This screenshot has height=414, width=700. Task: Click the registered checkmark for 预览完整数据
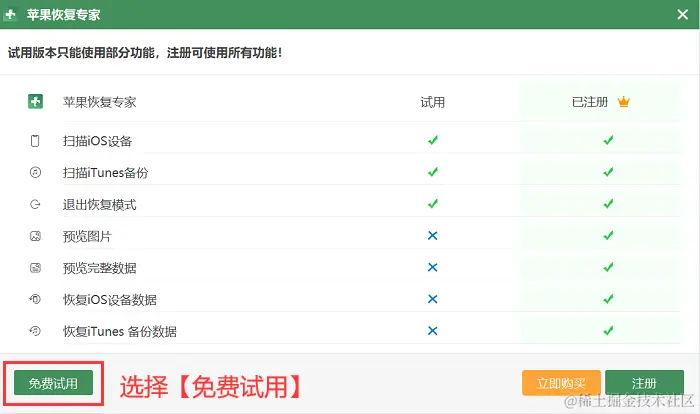608,267
